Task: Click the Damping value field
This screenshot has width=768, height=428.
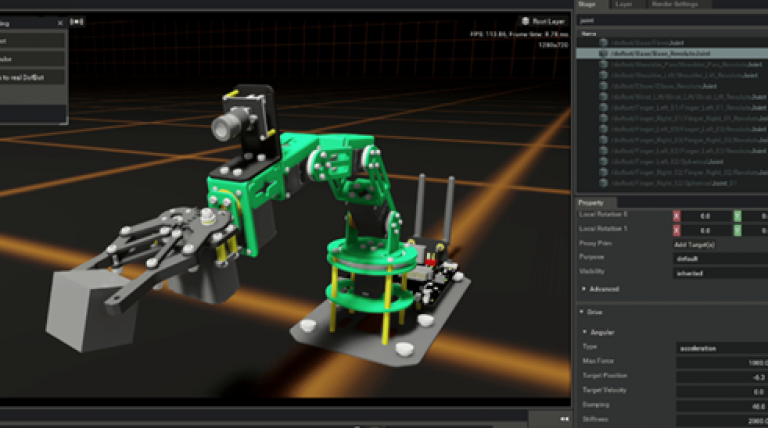Action: point(722,406)
